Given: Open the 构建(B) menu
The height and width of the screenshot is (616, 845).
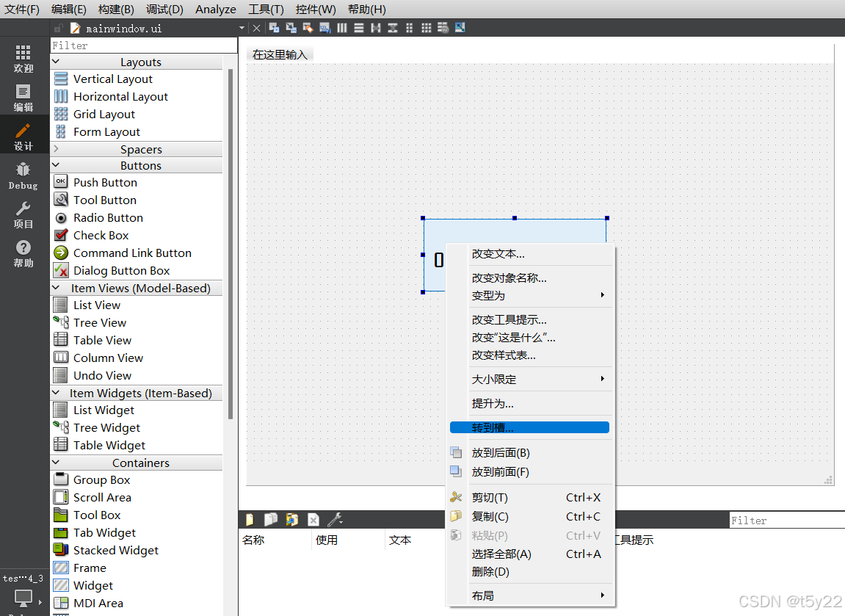Looking at the screenshot, I should pos(116,9).
